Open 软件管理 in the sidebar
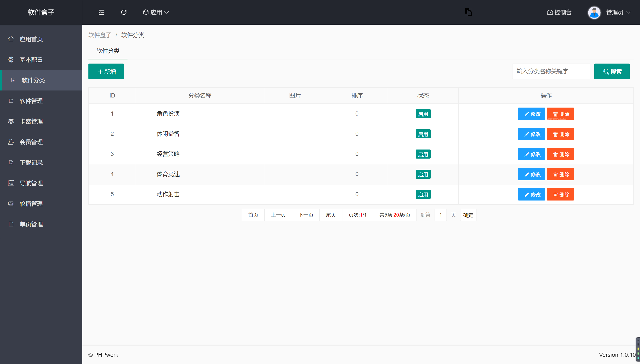Screen dimensions: 640x364 [x=31, y=101]
